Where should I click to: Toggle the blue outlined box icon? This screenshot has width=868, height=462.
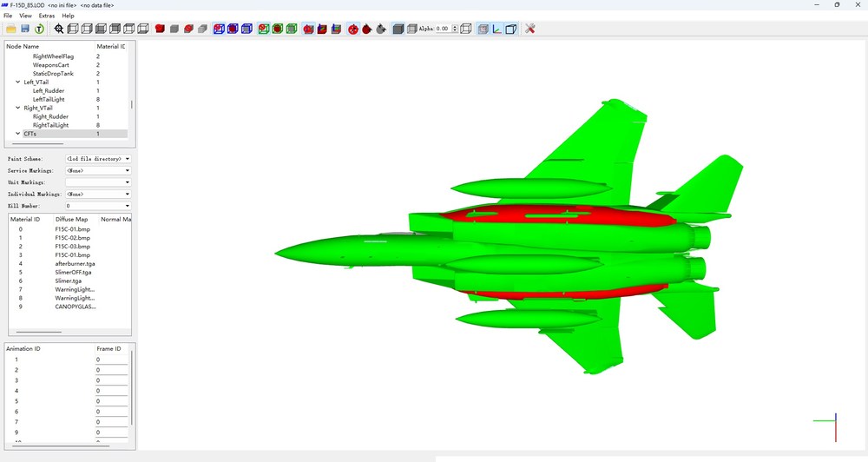coord(511,29)
